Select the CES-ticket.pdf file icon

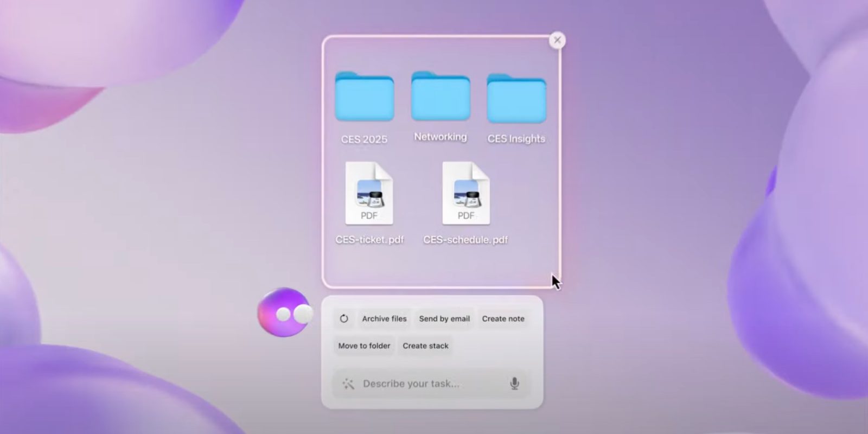tap(369, 194)
